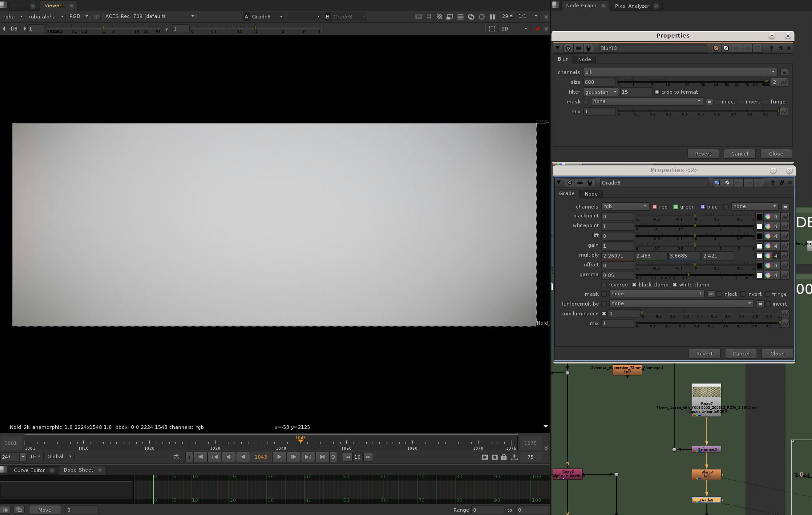Click the viewer refresh icon

(471, 16)
